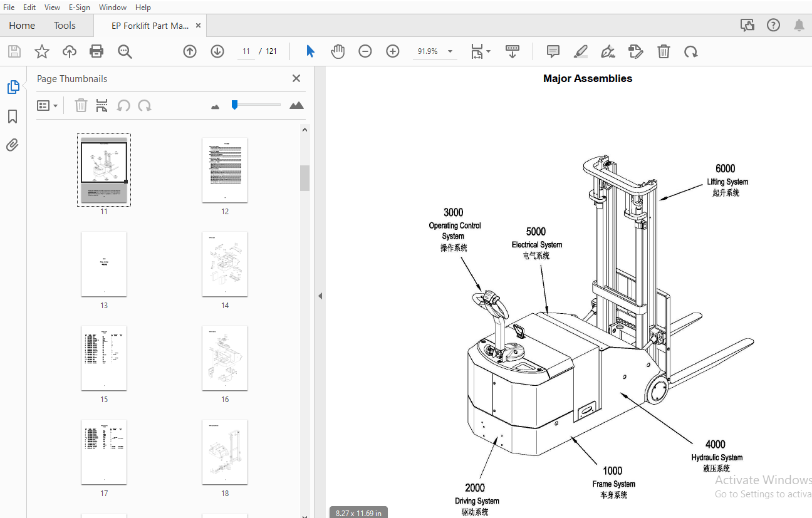The image size is (812, 518).
Task: Add bookmark star icon in toolbar
Action: [41, 51]
